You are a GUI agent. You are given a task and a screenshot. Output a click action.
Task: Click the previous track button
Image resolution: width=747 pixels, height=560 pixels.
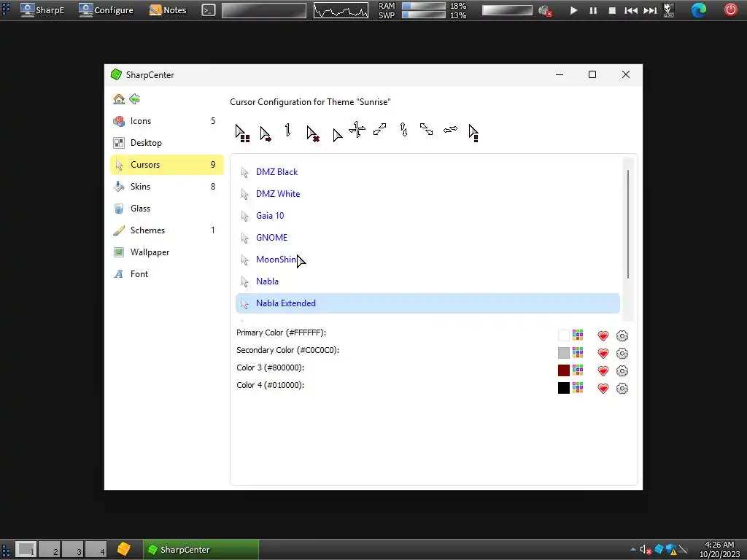[631, 10]
